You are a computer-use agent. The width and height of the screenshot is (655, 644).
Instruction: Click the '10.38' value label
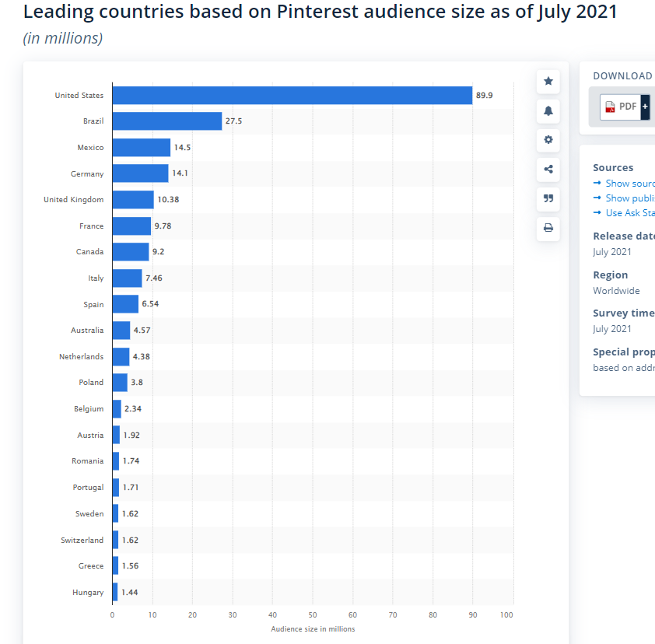tap(168, 200)
